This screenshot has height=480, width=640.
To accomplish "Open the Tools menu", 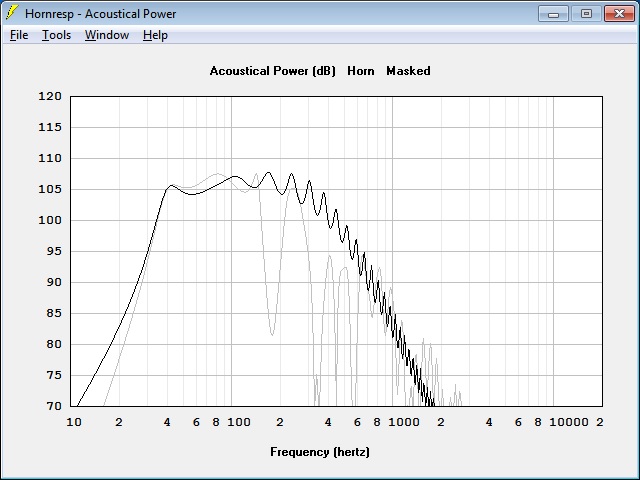I will tap(56, 35).
